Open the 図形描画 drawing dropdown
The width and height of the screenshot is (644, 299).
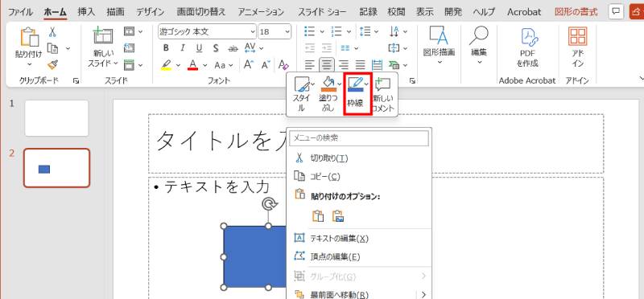tap(439, 46)
